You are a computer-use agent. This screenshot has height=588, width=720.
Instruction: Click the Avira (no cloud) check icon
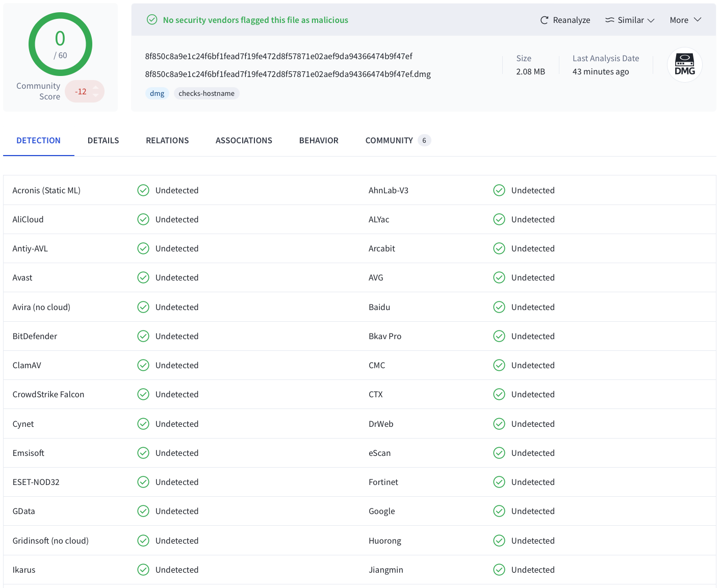(x=143, y=307)
